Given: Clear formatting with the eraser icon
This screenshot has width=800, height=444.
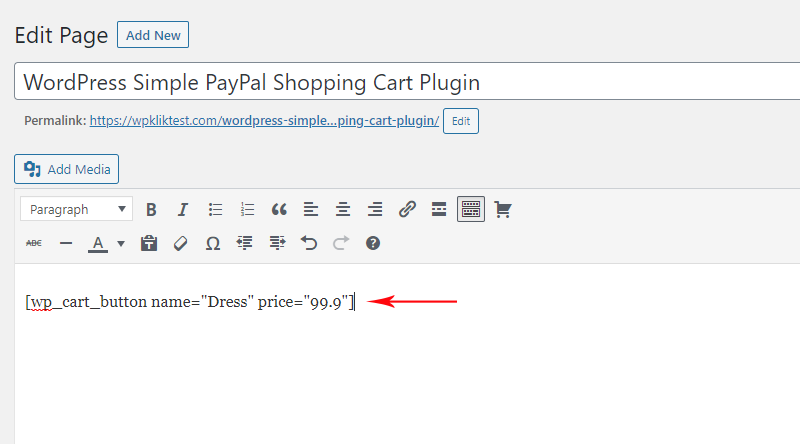Looking at the screenshot, I should coord(181,243).
